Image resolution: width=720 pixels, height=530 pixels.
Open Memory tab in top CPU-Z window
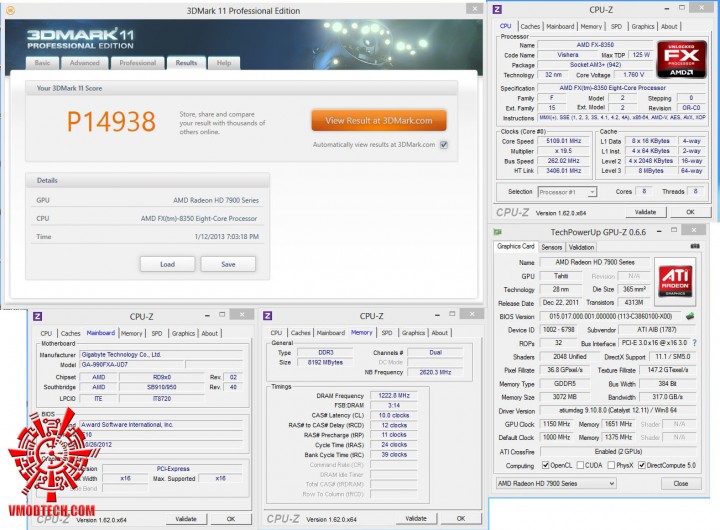coord(591,27)
